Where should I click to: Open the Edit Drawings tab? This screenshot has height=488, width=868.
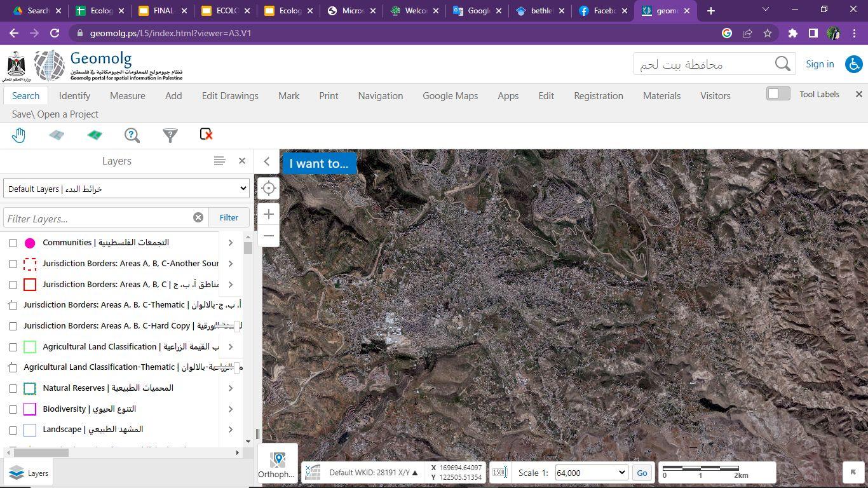tap(230, 96)
